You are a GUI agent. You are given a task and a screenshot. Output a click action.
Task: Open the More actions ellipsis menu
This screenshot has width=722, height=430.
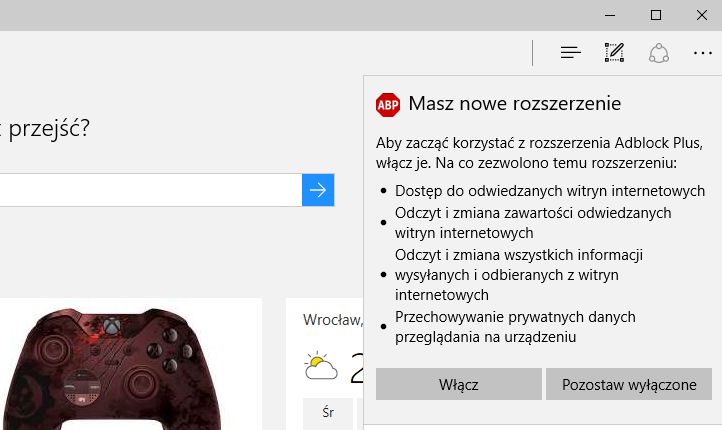tap(703, 53)
